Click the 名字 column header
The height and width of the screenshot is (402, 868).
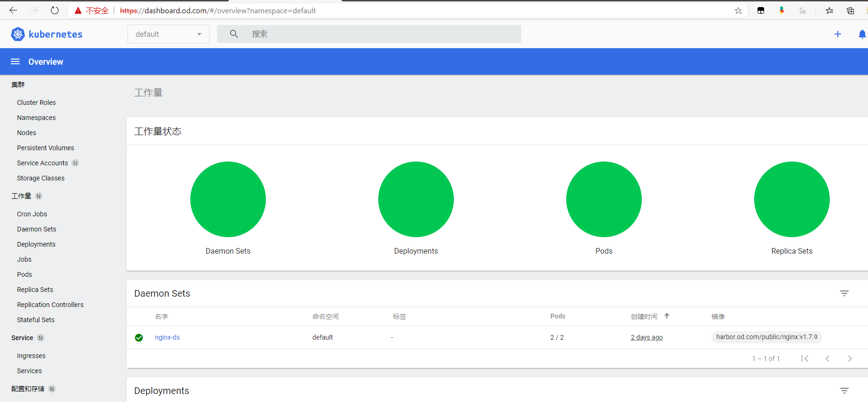pyautogui.click(x=162, y=316)
